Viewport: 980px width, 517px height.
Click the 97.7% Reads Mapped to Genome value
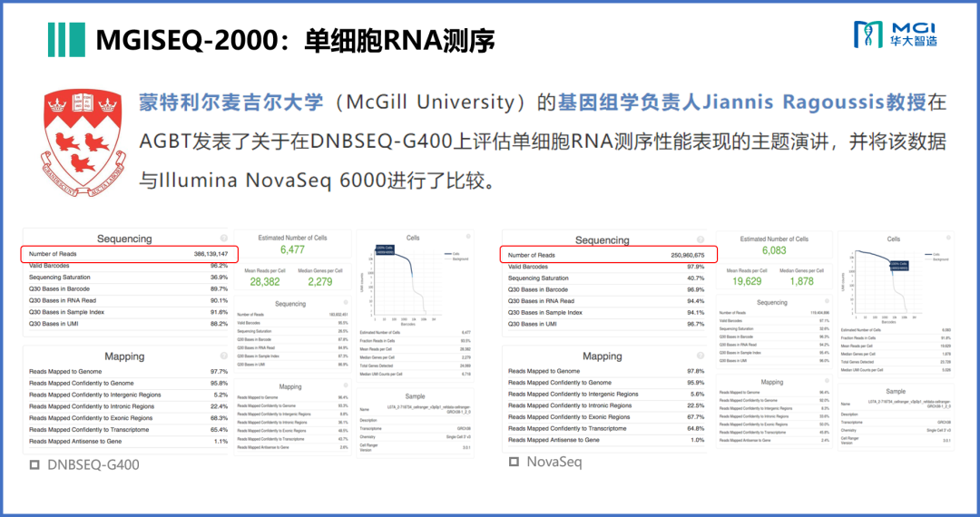tap(219, 372)
